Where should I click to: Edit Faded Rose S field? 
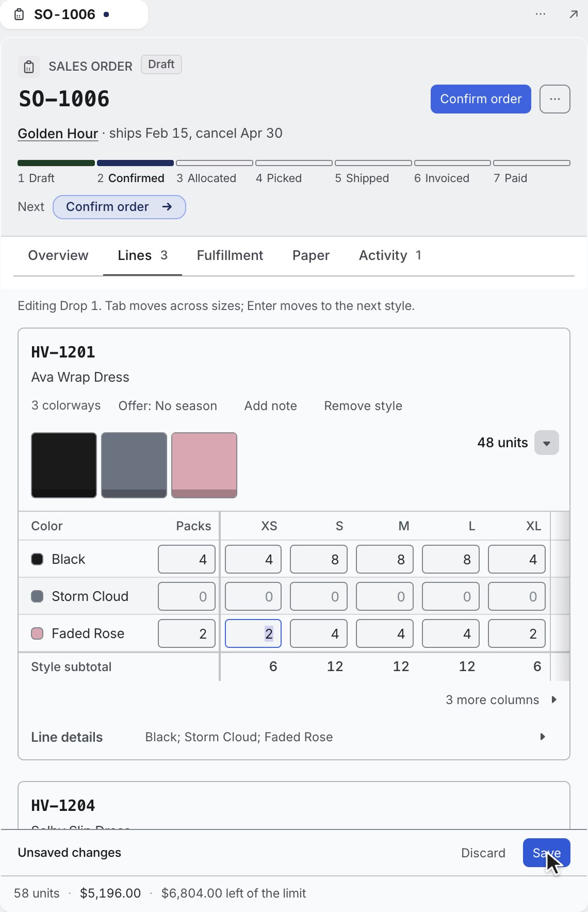click(x=319, y=633)
